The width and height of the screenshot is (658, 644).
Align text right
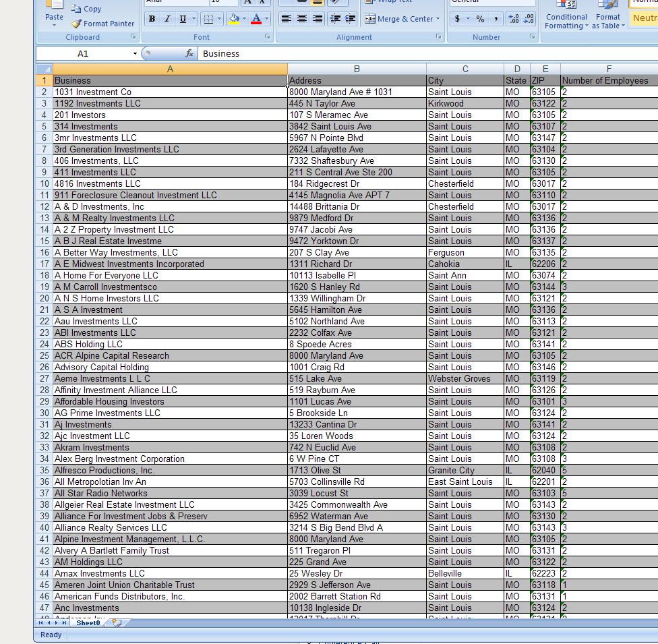point(318,19)
